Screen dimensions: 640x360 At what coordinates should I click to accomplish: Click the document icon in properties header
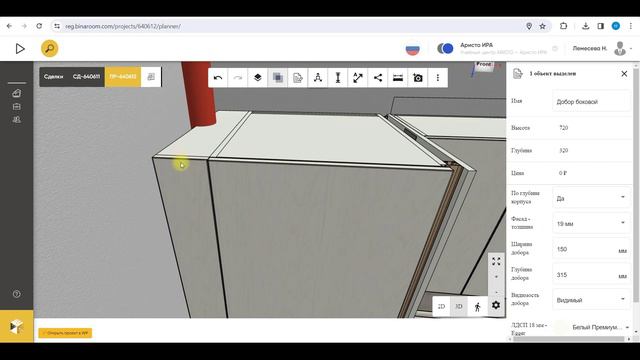pos(518,73)
